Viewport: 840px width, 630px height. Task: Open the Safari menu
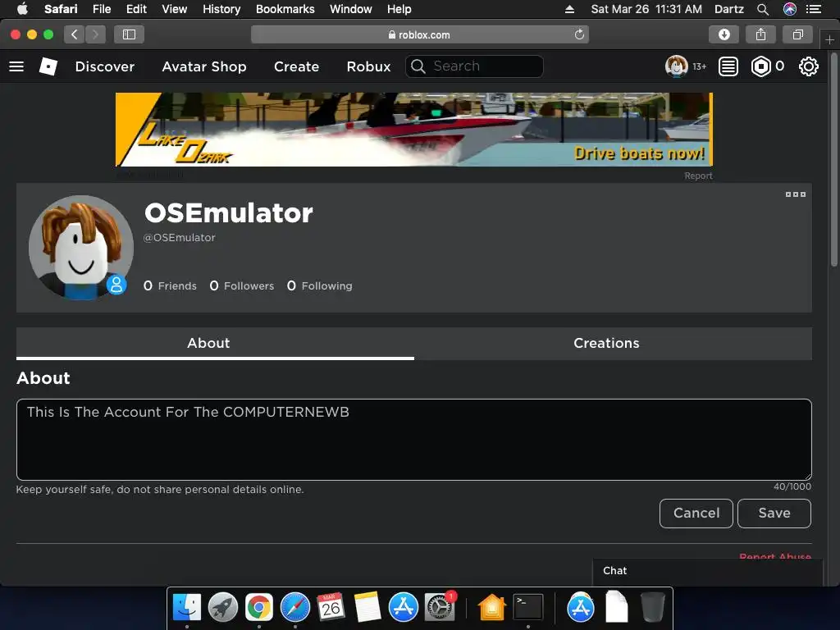click(x=61, y=9)
